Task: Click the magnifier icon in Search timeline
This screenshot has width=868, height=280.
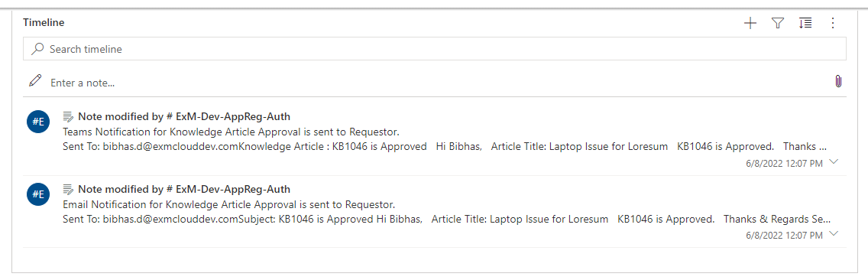Action: (37, 49)
